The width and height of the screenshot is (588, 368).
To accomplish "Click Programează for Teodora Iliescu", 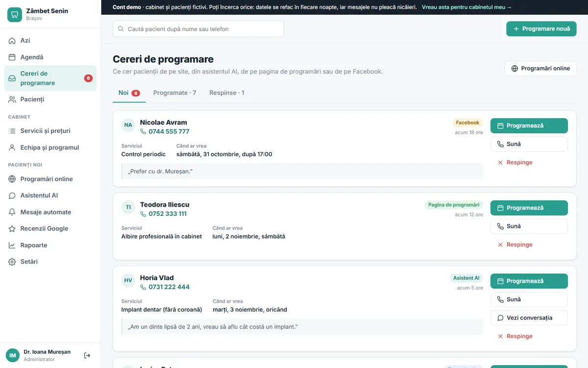I will pyautogui.click(x=529, y=208).
